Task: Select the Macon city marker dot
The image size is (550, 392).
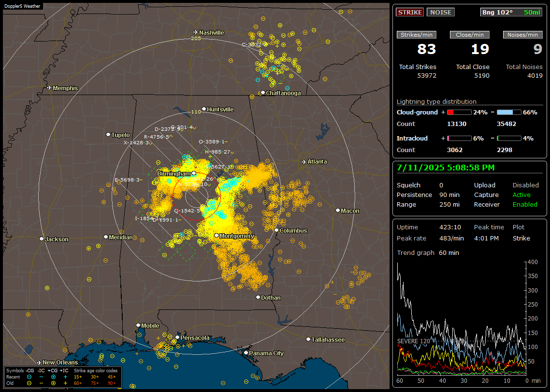Action: click(338, 210)
